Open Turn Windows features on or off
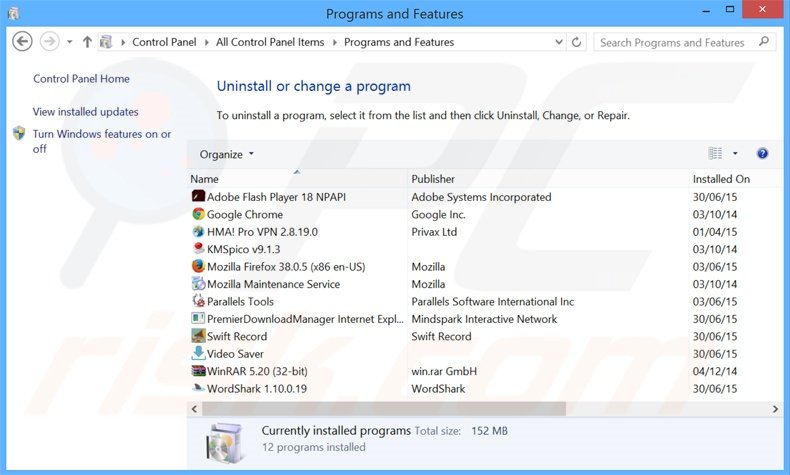790x475 pixels. click(102, 141)
